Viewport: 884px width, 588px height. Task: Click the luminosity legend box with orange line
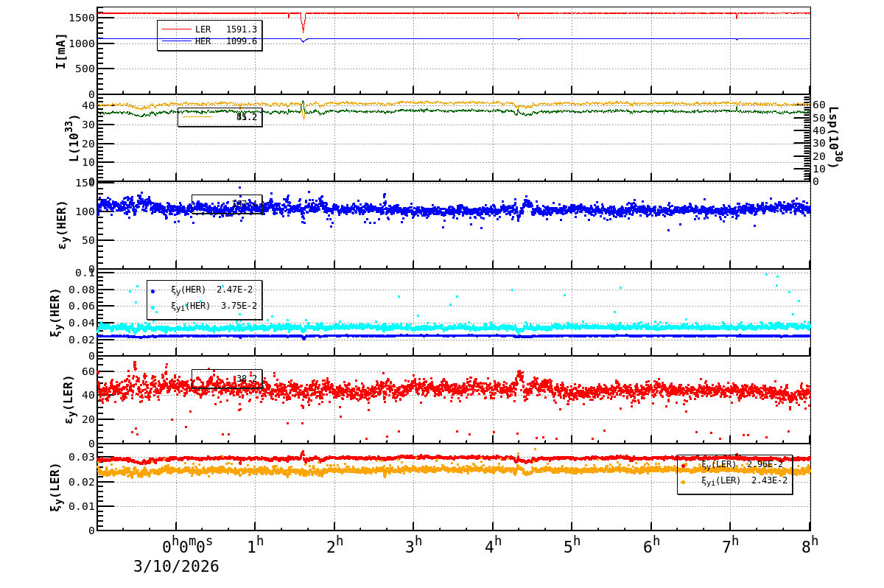[x=220, y=117]
